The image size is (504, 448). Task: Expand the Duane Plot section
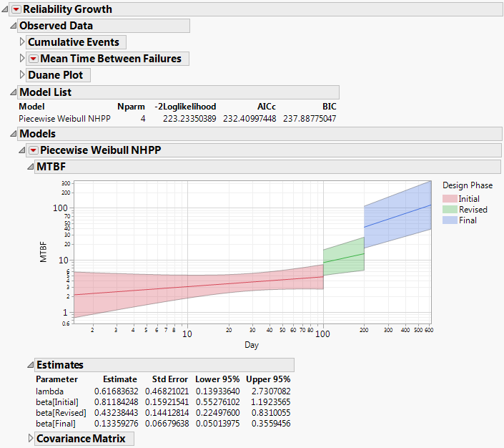click(x=22, y=75)
